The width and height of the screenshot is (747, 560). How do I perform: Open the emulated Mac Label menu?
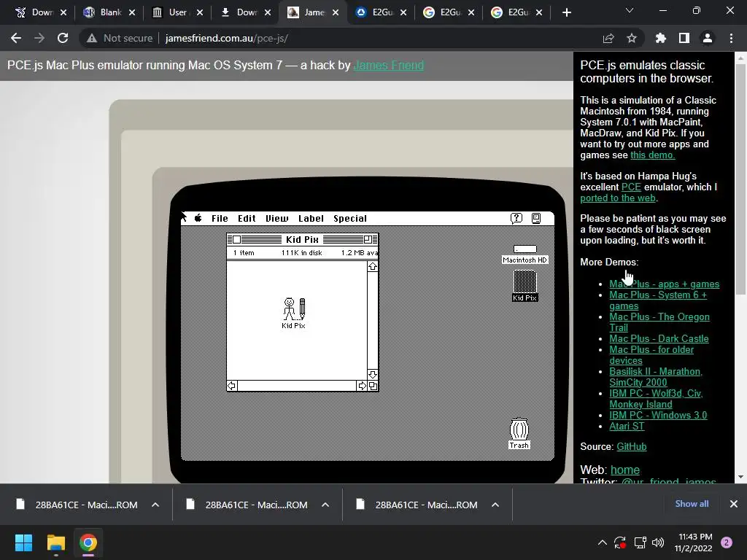point(311,218)
